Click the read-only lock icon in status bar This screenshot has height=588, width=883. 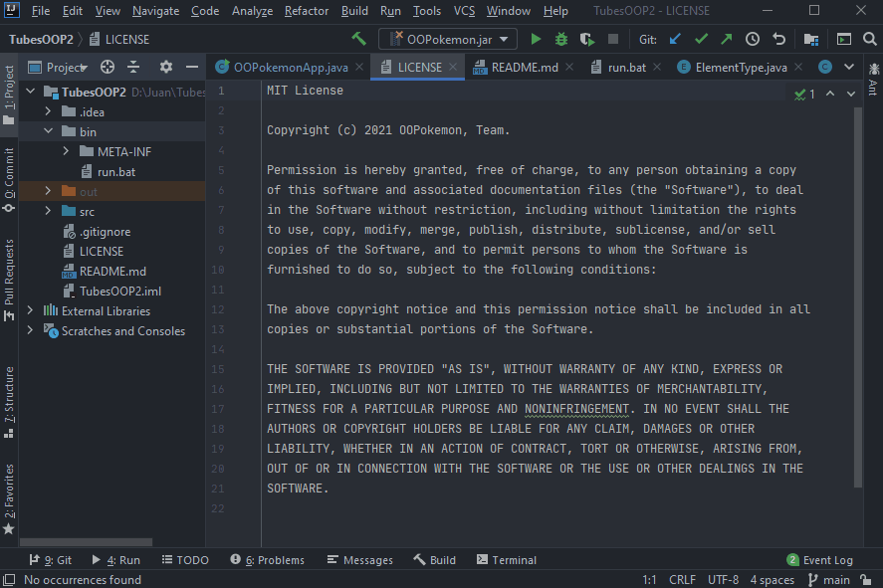coord(865,580)
